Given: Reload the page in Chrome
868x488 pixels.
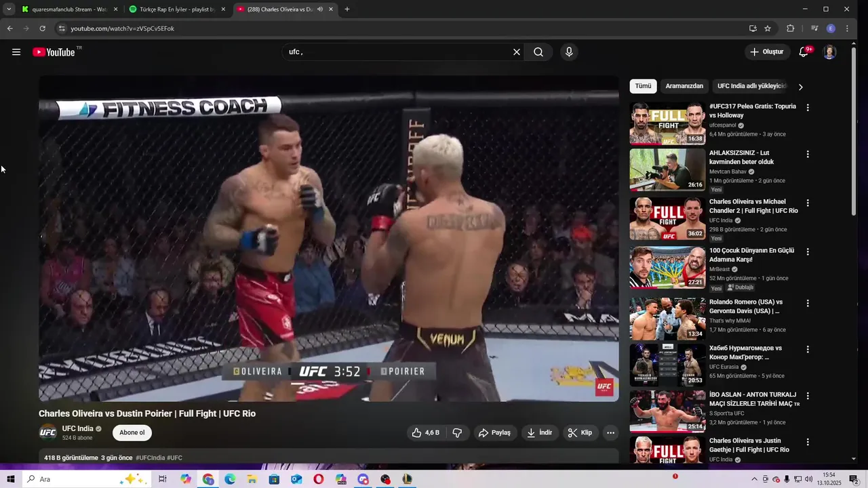Looking at the screenshot, I should (42, 28).
